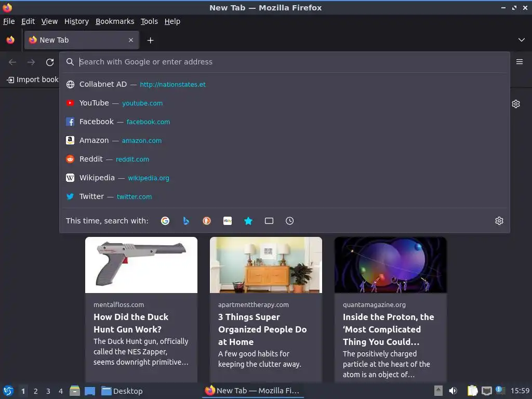Viewport: 532px width, 399px height.
Task: Choose the Wikipedia suggestion
Action: click(x=285, y=178)
